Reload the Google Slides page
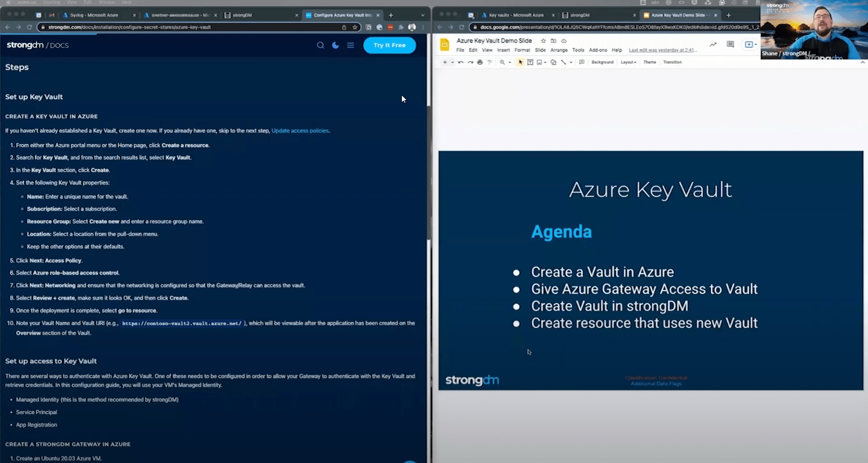Image resolution: width=868 pixels, height=463 pixels. click(461, 27)
